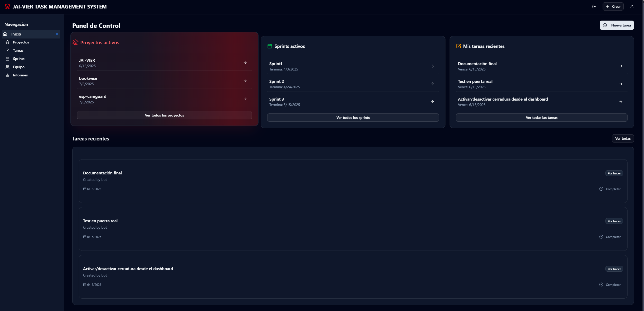Open Sprint 3 with its arrow
Viewport: 644px width, 311px height.
[432, 102]
